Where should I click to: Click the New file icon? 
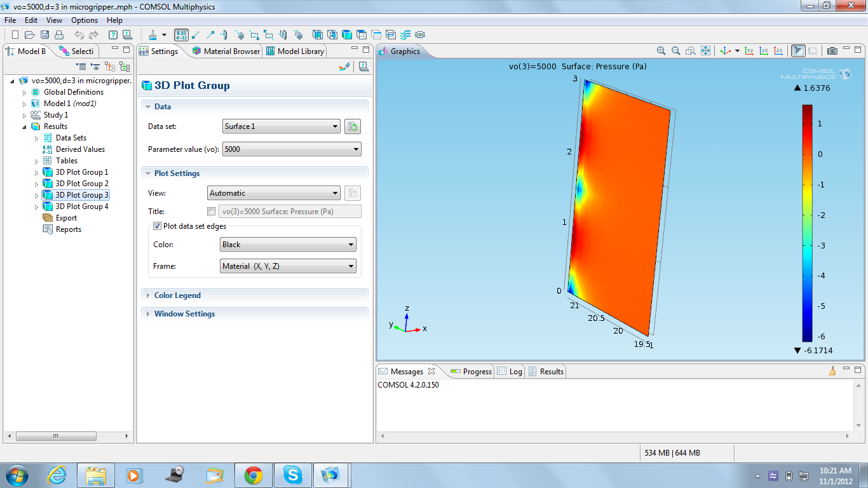[15, 35]
